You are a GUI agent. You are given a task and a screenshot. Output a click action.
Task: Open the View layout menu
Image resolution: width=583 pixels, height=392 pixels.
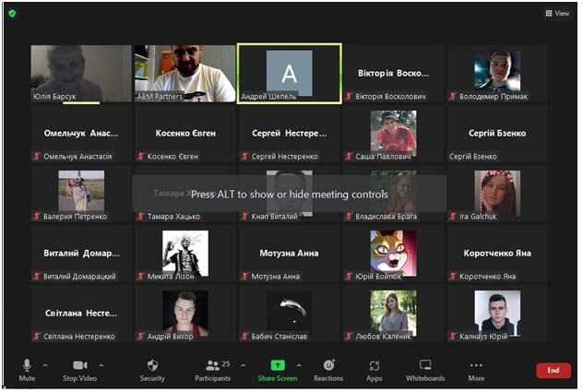557,14
